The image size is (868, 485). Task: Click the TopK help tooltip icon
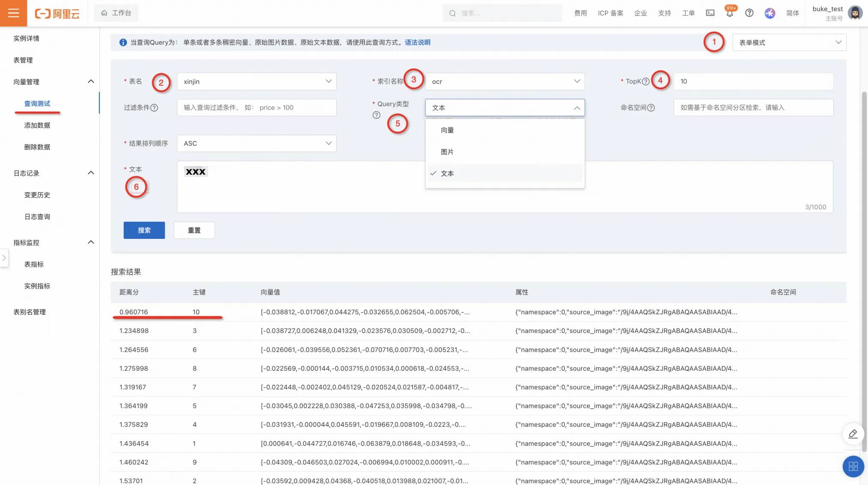[646, 81]
